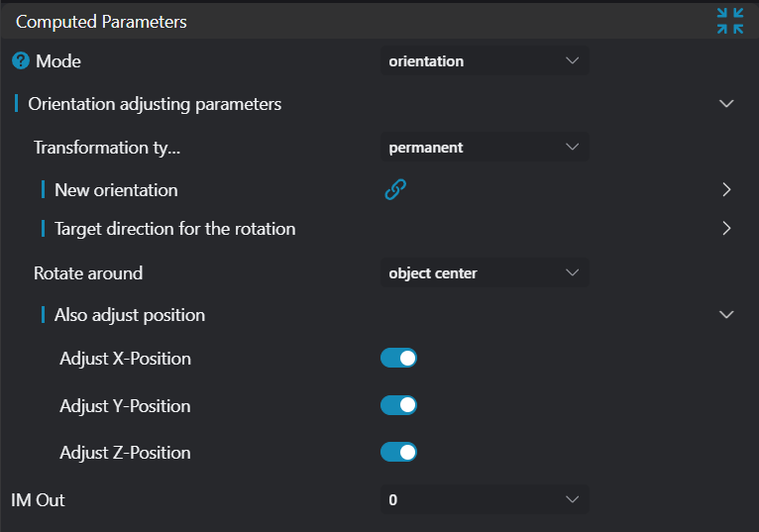759x532 pixels.
Task: Collapse Also adjust position chevron
Action: click(x=726, y=314)
